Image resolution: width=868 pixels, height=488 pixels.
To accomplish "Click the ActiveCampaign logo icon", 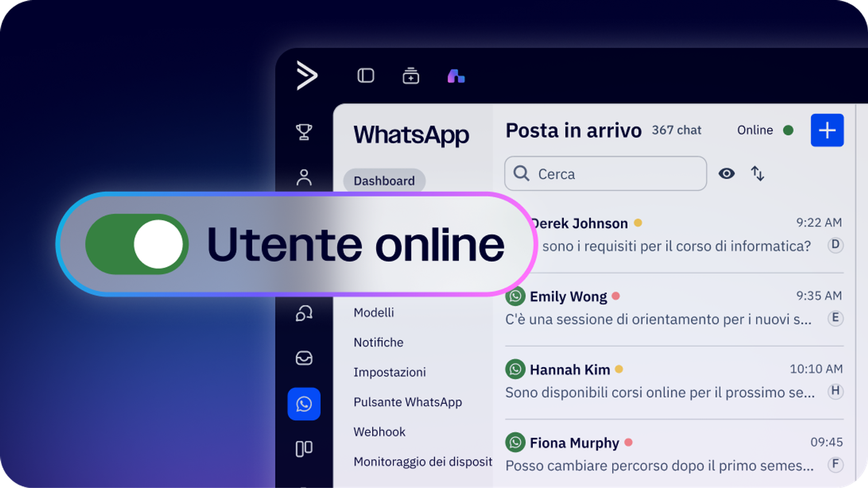I will tap(307, 75).
